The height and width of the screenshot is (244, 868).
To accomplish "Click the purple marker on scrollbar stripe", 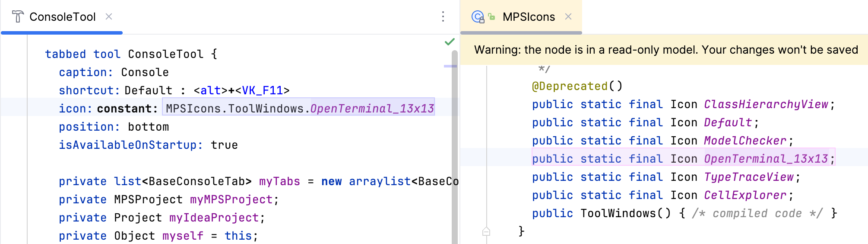I will (450, 66).
